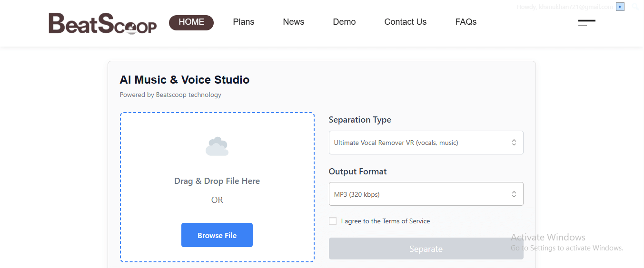Image resolution: width=644 pixels, height=268 pixels.
Task: Click the user avatar in admin bar
Action: pyautogui.click(x=620, y=7)
